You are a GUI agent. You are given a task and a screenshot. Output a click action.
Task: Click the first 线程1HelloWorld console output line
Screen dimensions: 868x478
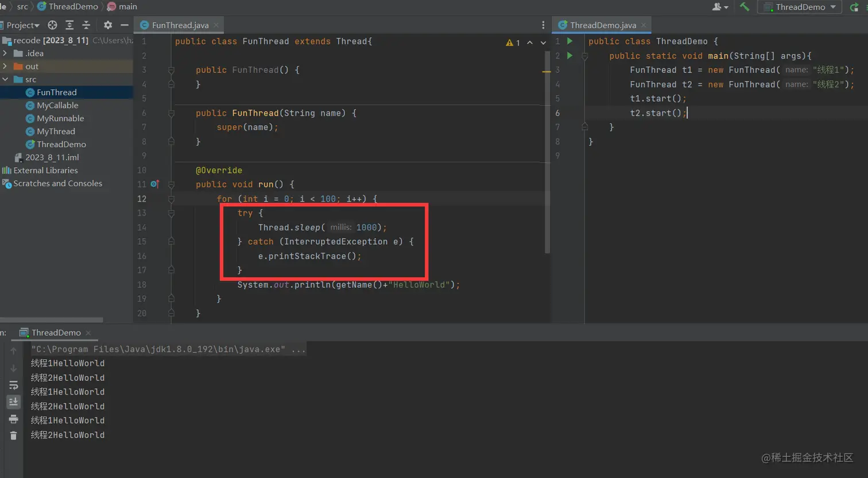[68, 364]
